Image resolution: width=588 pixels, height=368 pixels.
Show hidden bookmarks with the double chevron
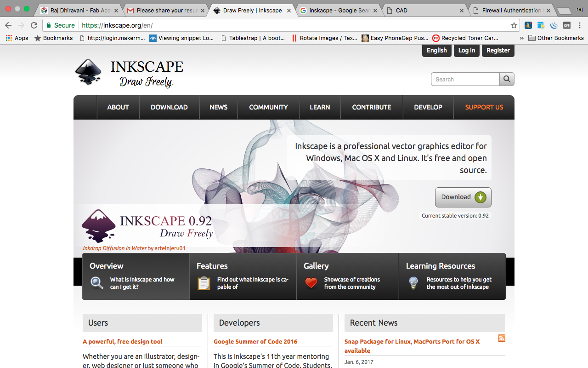pyautogui.click(x=521, y=38)
